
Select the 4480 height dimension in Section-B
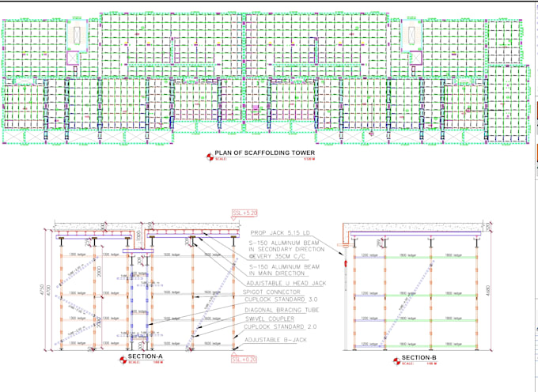(x=488, y=291)
